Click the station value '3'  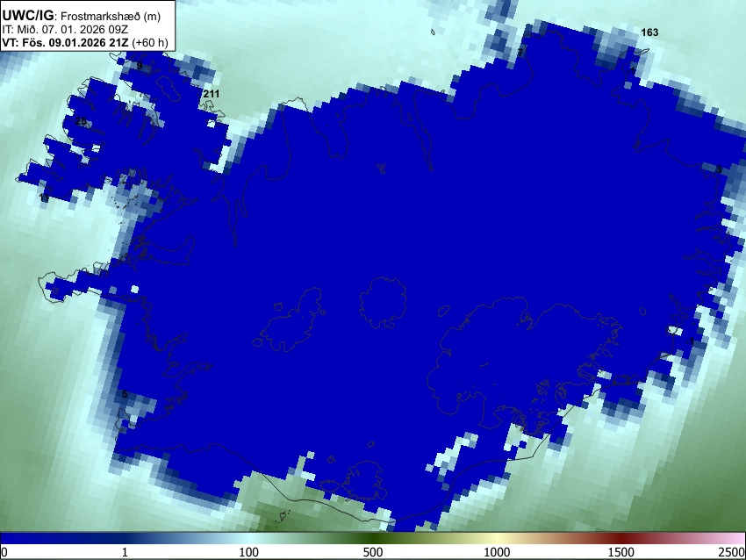pos(719,169)
